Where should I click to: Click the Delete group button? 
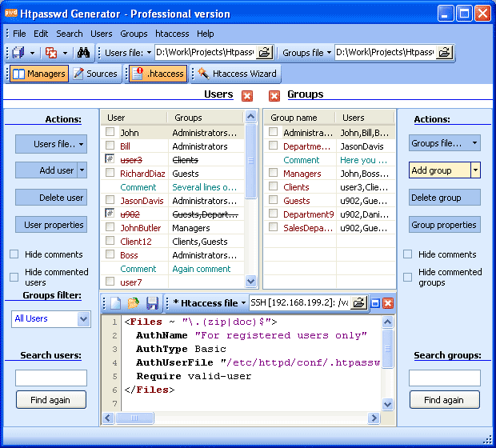[445, 198]
